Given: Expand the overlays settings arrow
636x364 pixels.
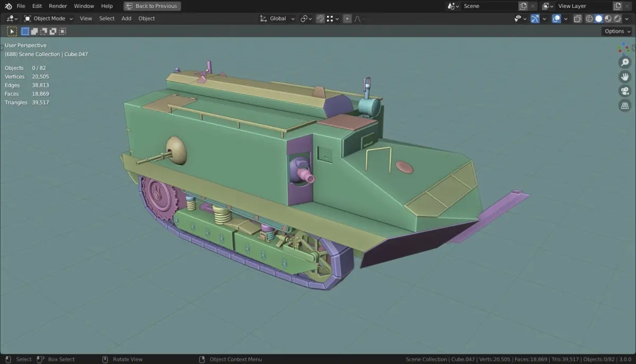Looking at the screenshot, I should pos(566,19).
